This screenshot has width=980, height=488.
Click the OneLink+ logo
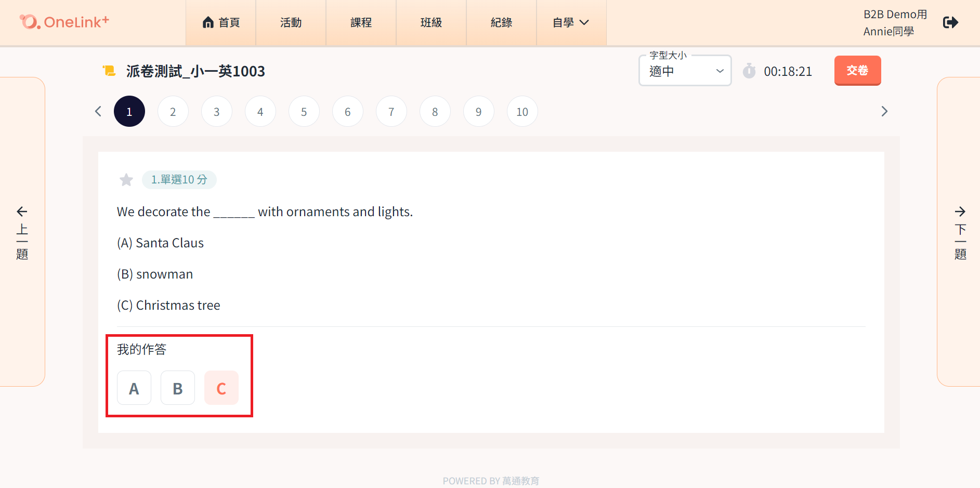64,22
